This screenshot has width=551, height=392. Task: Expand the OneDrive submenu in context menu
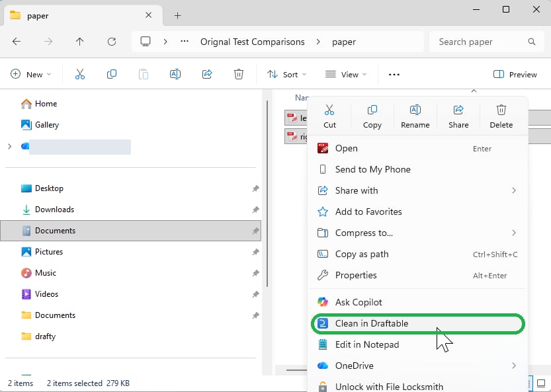pos(514,366)
